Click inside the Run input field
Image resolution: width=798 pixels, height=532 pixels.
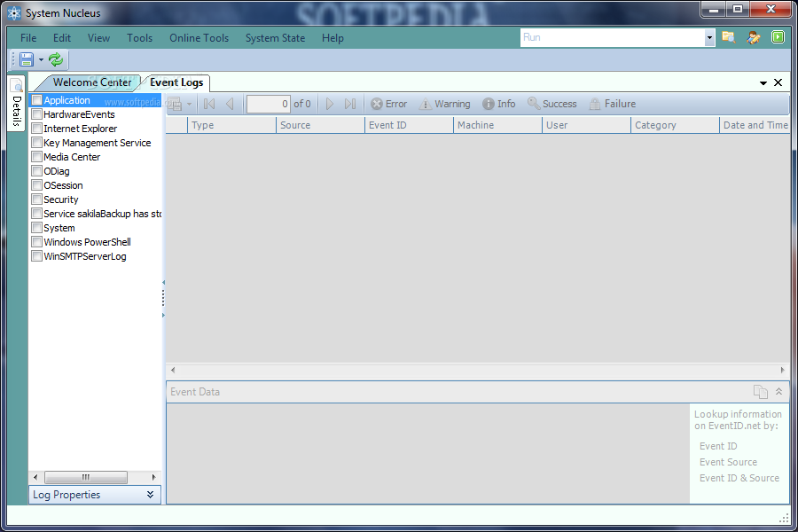click(612, 37)
